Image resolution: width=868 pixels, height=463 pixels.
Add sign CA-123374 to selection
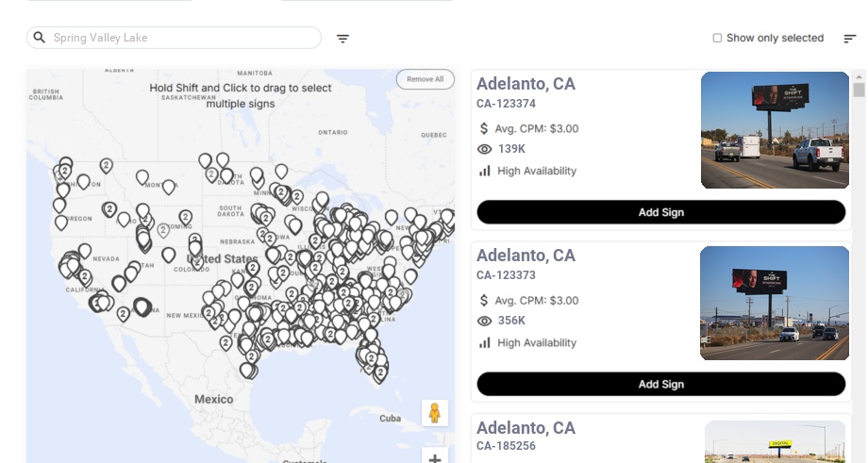click(660, 212)
